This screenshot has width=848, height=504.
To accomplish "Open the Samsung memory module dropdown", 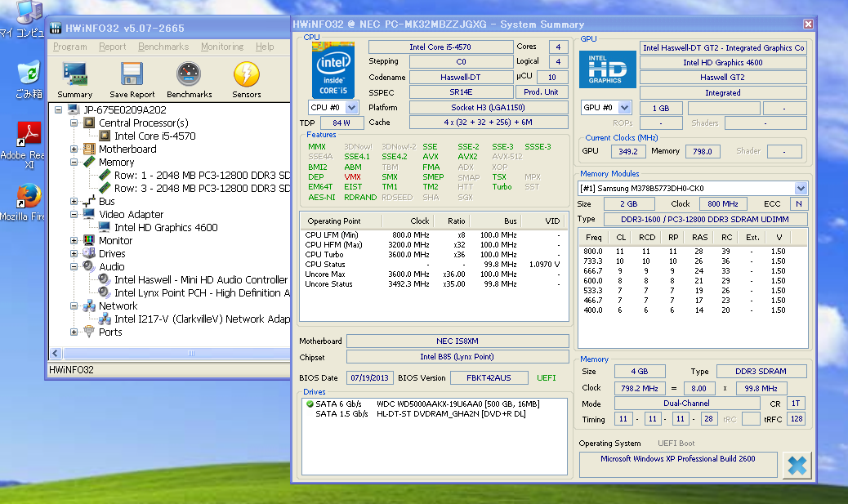I will pos(800,189).
